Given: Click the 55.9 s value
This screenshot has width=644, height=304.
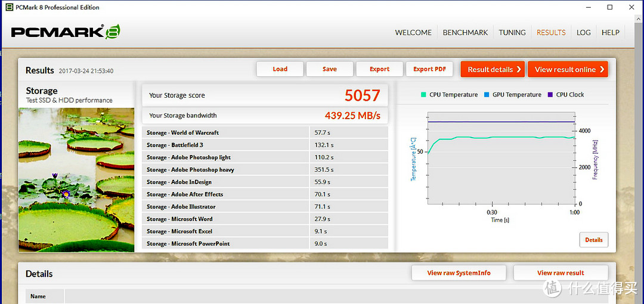Looking at the screenshot, I should (x=322, y=182).
